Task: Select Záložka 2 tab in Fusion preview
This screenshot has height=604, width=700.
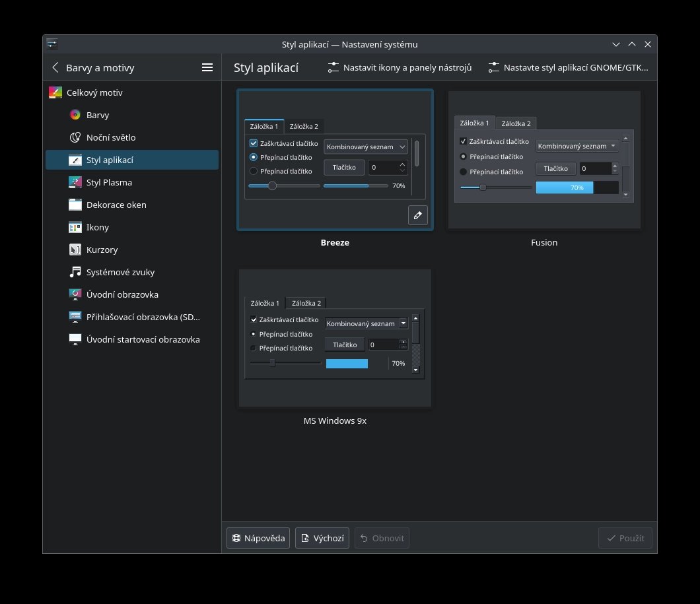Action: click(516, 123)
